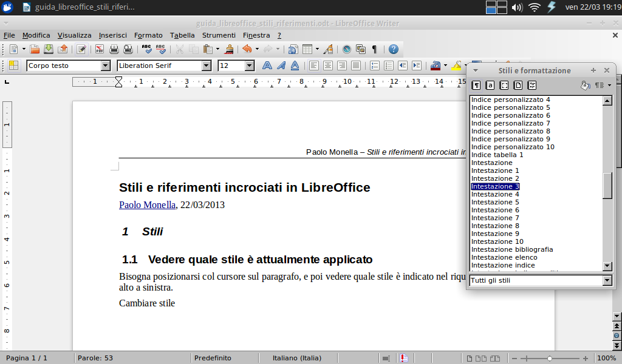Select the Intestazione 4 style
Screen dimensions: 622x364
[495, 195]
